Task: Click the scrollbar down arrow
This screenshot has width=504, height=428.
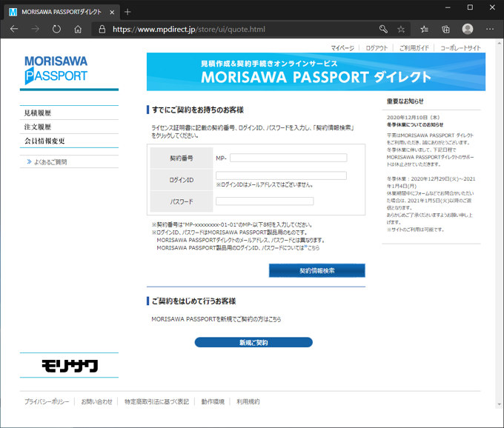Action: [x=499, y=404]
